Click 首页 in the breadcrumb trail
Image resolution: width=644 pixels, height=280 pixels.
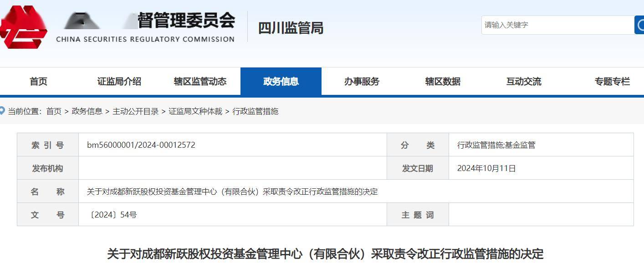point(54,111)
